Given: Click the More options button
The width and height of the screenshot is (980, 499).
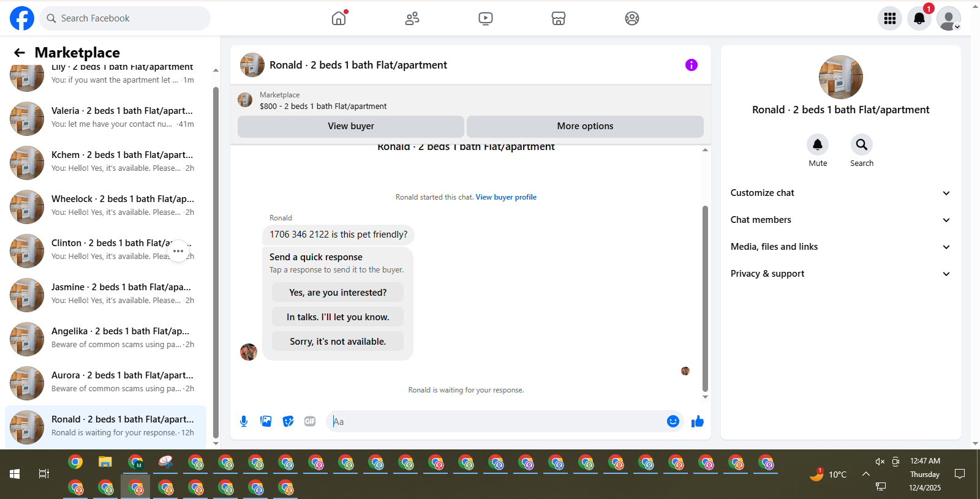Looking at the screenshot, I should [585, 126].
